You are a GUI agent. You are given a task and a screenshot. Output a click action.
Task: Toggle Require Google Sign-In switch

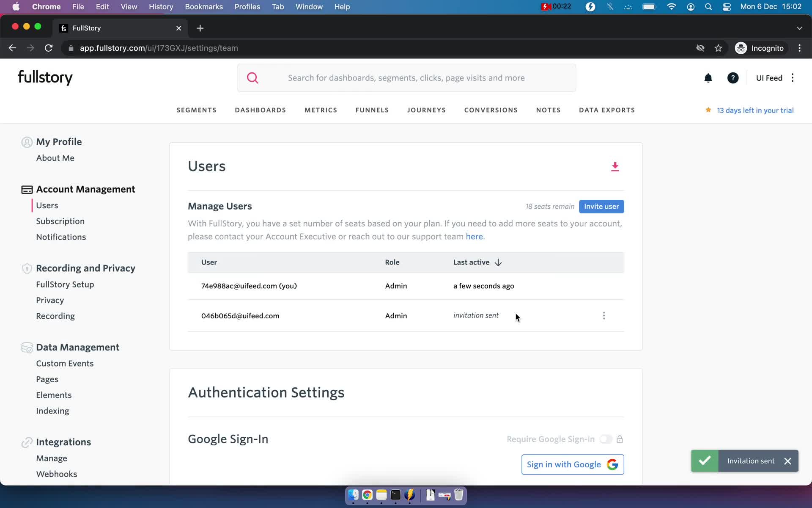tap(606, 439)
